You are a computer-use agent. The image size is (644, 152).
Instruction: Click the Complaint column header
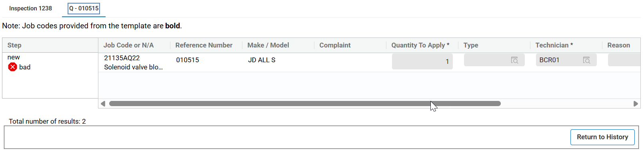coord(335,45)
